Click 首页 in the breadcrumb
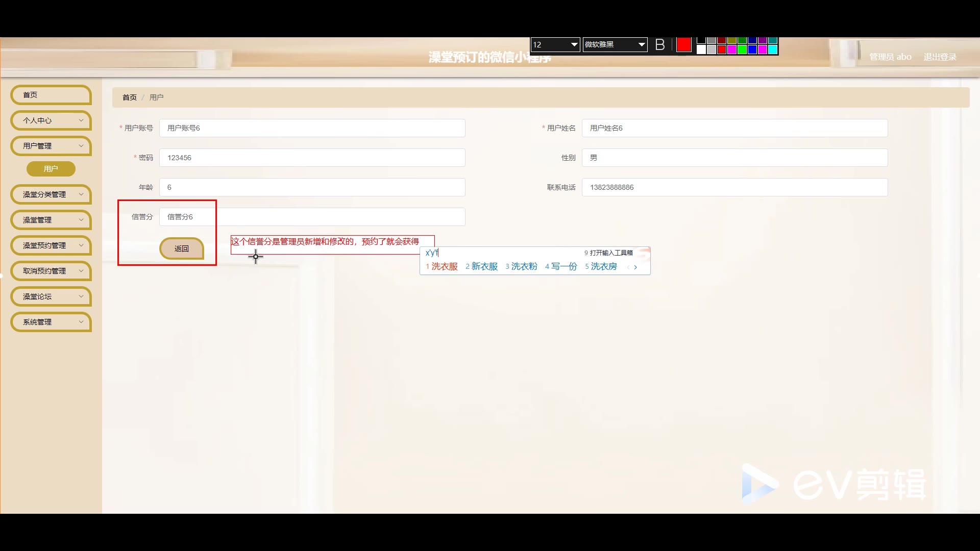Screen dimensions: 980x551 click(129, 97)
